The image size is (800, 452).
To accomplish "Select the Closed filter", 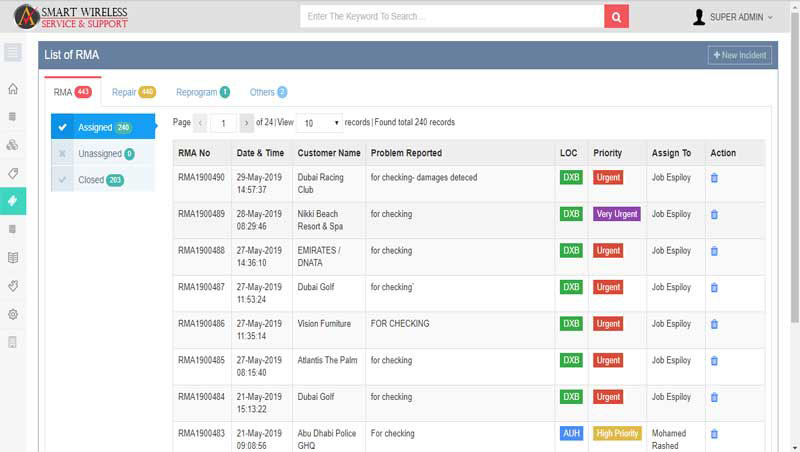I will point(104,180).
